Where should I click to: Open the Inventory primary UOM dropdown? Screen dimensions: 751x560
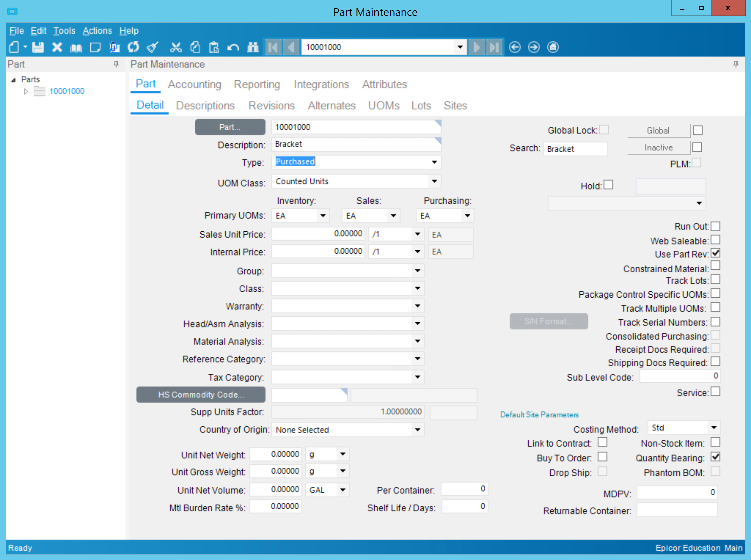pos(323,215)
